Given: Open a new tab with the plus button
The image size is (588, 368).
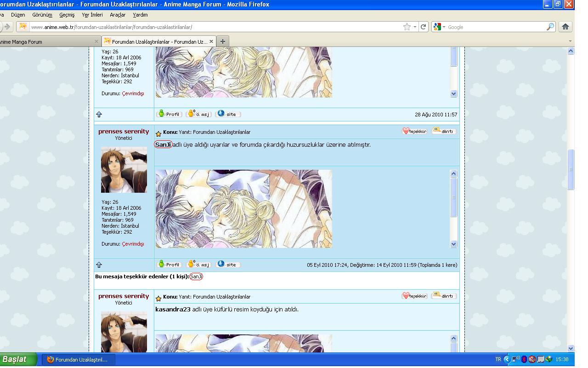Looking at the screenshot, I should 222,41.
